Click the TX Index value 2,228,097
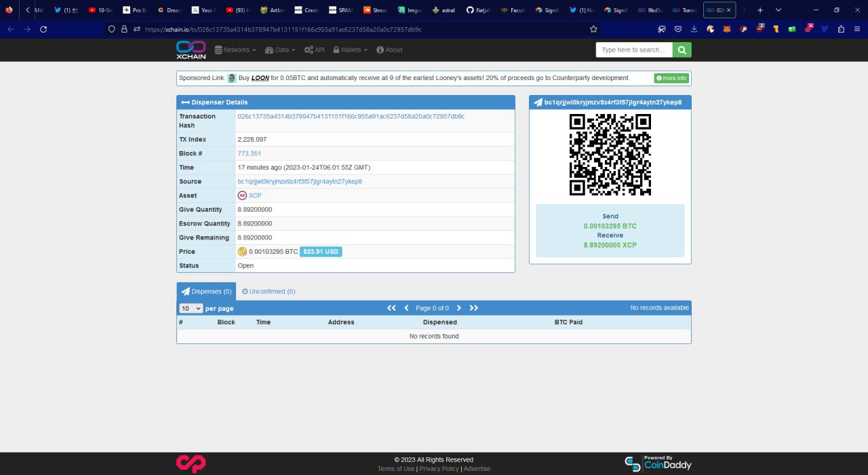The image size is (868, 475). click(252, 139)
